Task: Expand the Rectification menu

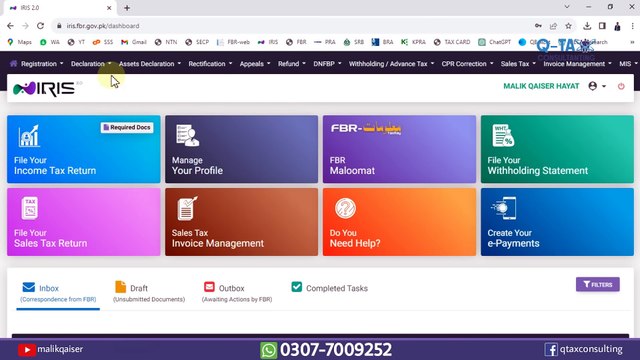Action: 210,64
